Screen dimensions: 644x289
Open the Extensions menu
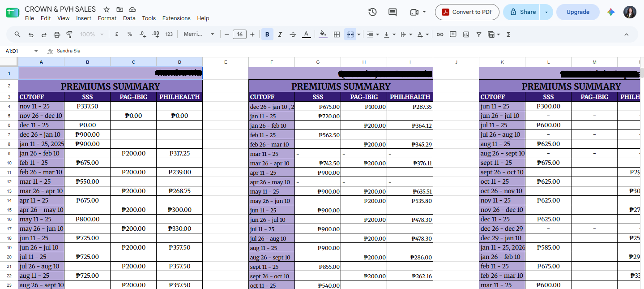176,18
